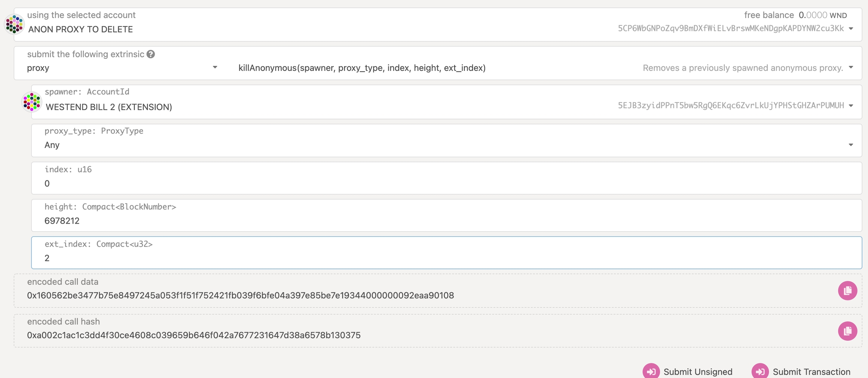Click the help icon beside submit extrinsic
This screenshot has width=868, height=378.
151,54
